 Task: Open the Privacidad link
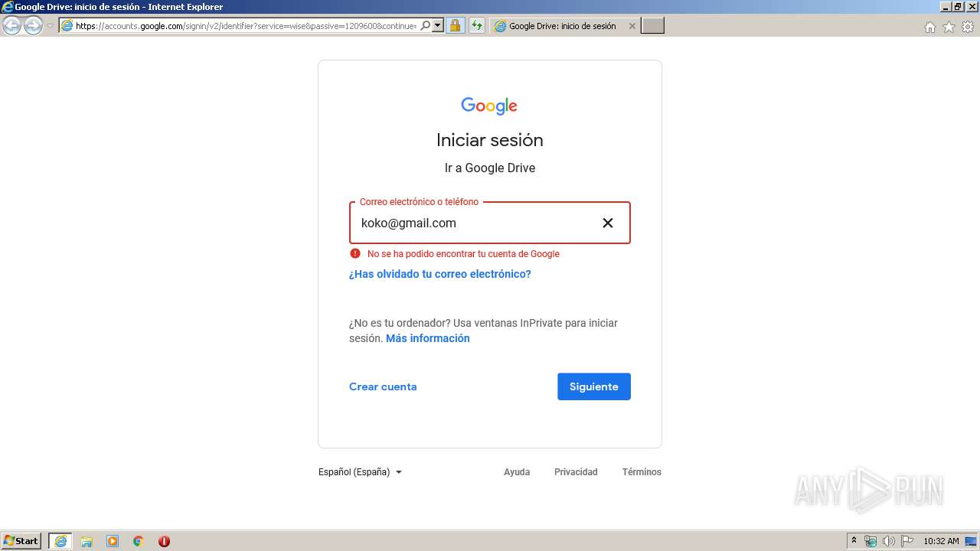pos(576,472)
